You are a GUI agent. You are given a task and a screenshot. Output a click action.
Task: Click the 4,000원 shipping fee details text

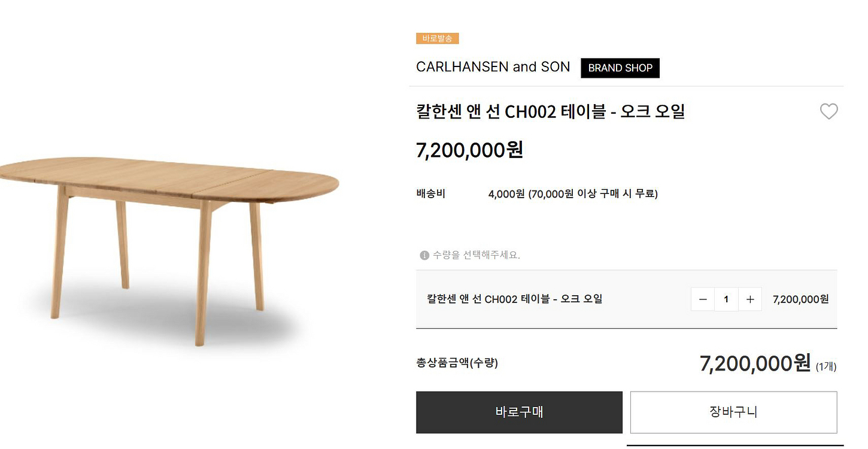click(x=573, y=194)
